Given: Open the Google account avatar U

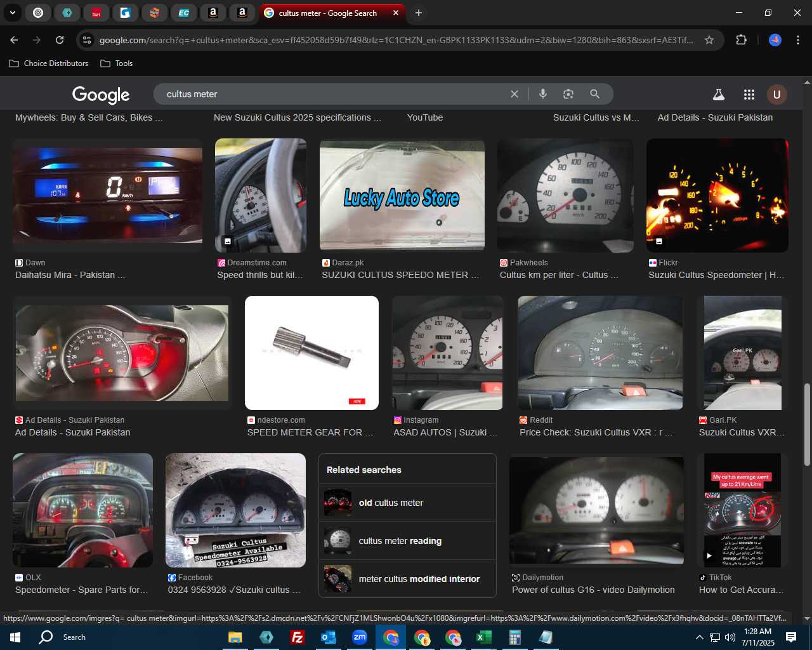Looking at the screenshot, I should (x=776, y=95).
